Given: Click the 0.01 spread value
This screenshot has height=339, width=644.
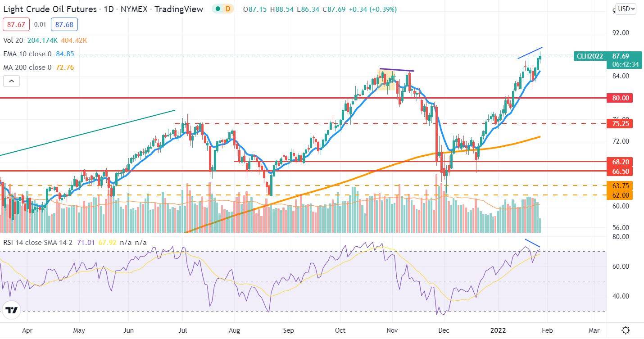Looking at the screenshot, I should [40, 24].
